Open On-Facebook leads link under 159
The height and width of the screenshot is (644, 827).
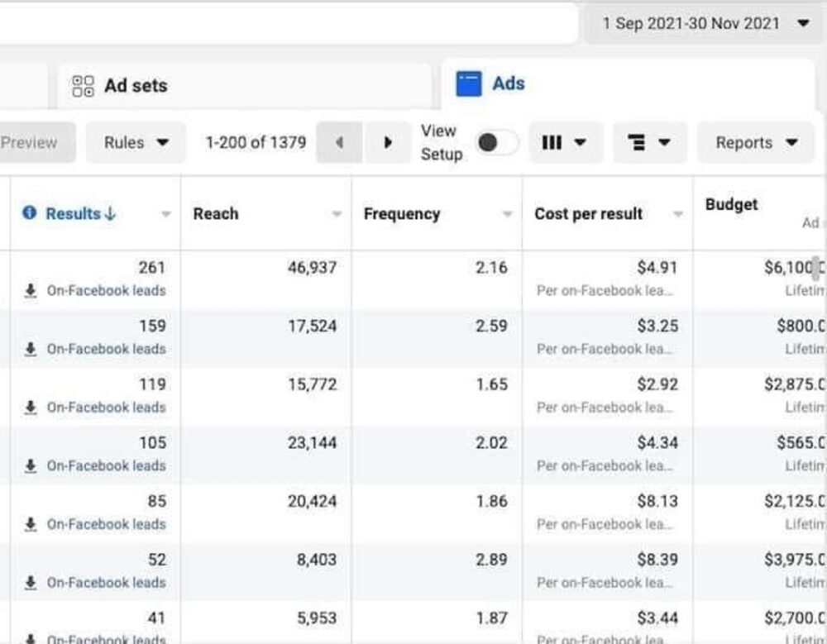(x=107, y=349)
